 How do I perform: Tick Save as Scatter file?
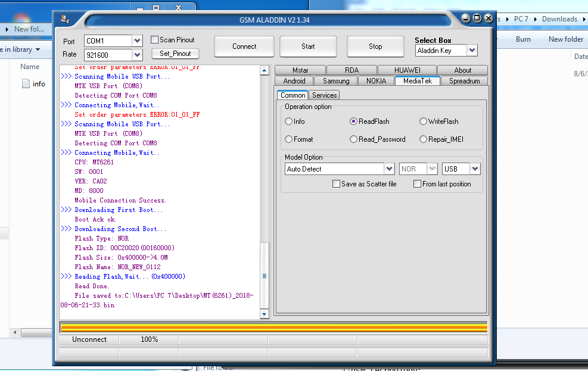pyautogui.click(x=337, y=184)
